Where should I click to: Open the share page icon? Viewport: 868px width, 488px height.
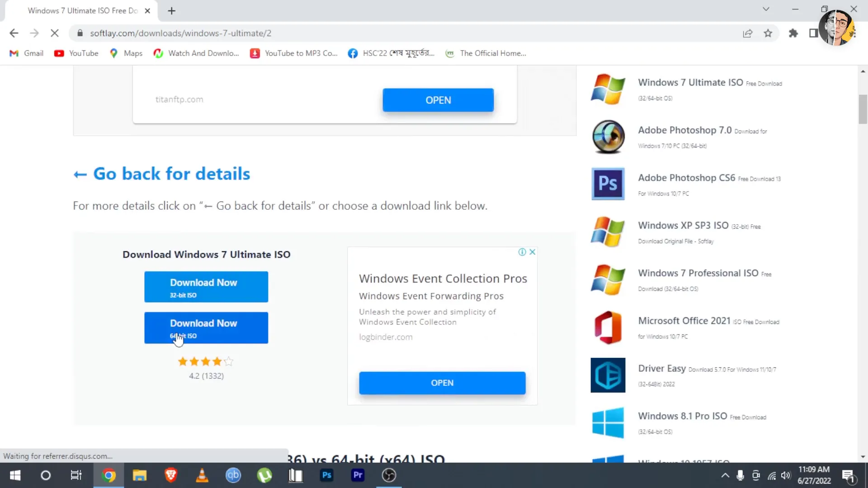(x=747, y=33)
